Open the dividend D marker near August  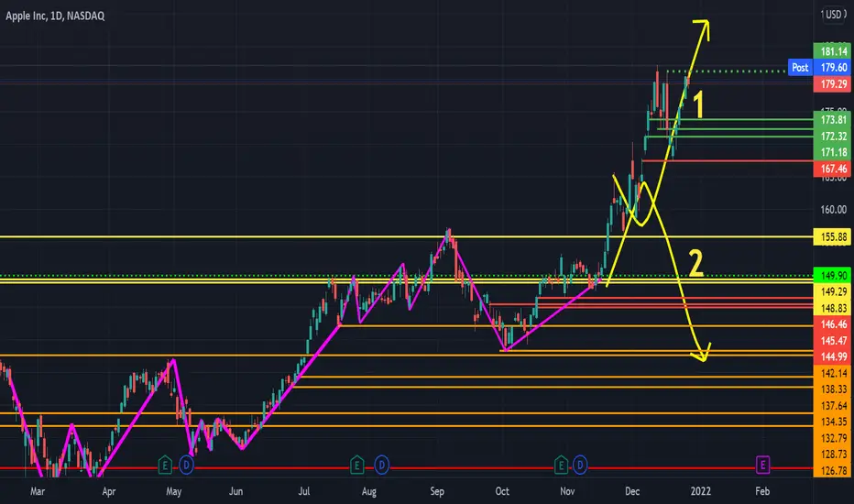382,466
